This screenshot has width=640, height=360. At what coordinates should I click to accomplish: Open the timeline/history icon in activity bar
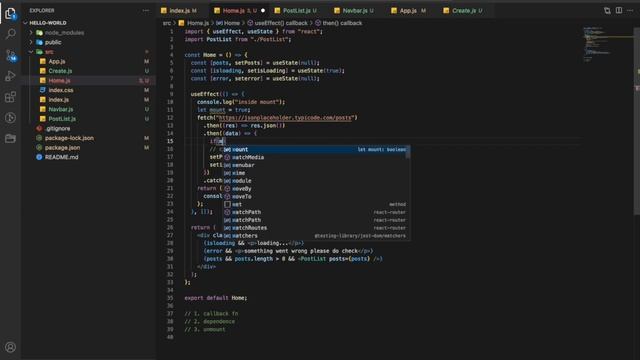(10, 118)
